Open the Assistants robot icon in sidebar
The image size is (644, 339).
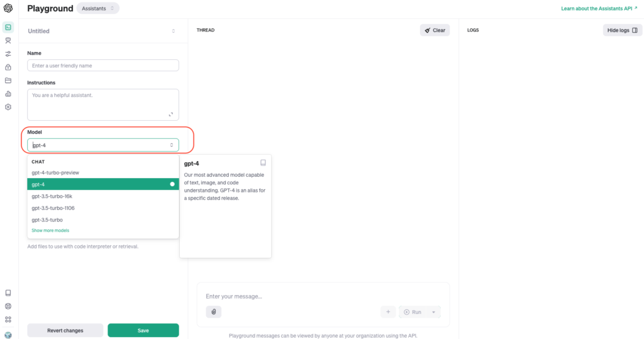[8, 40]
